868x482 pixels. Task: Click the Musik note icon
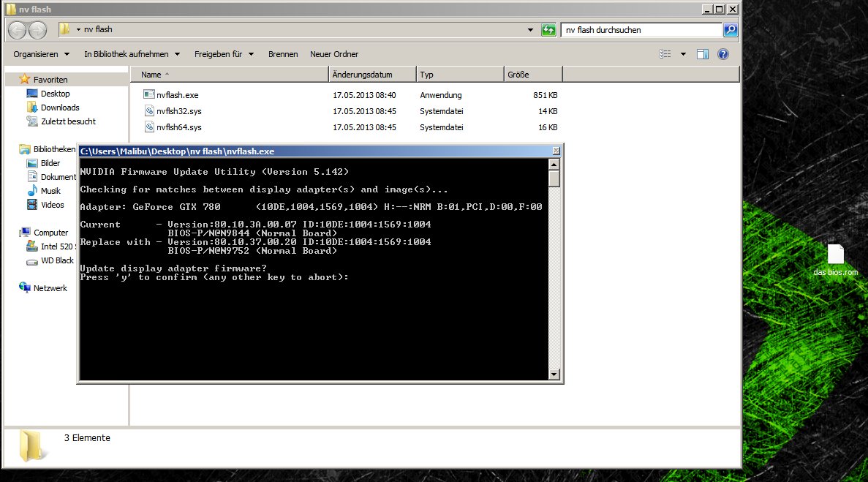coord(32,190)
